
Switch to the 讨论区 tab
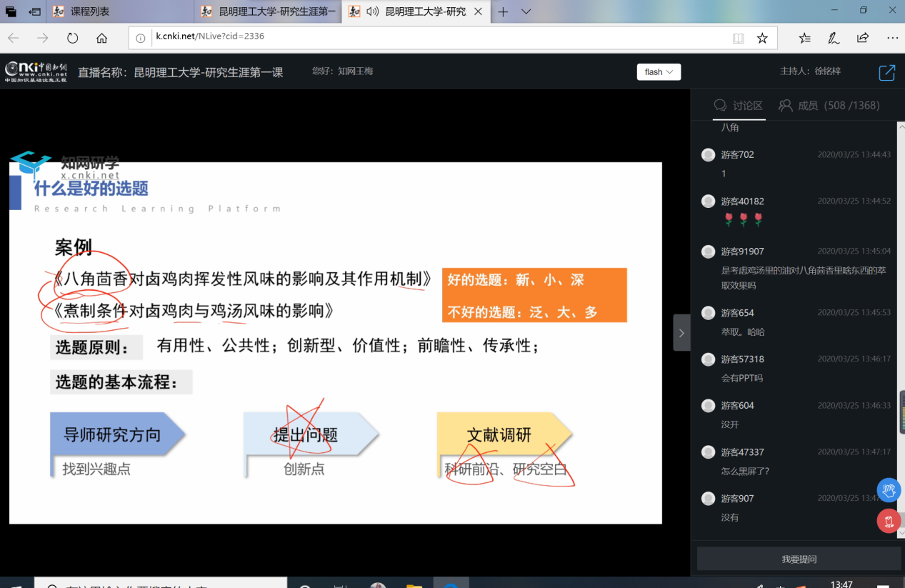tap(739, 106)
